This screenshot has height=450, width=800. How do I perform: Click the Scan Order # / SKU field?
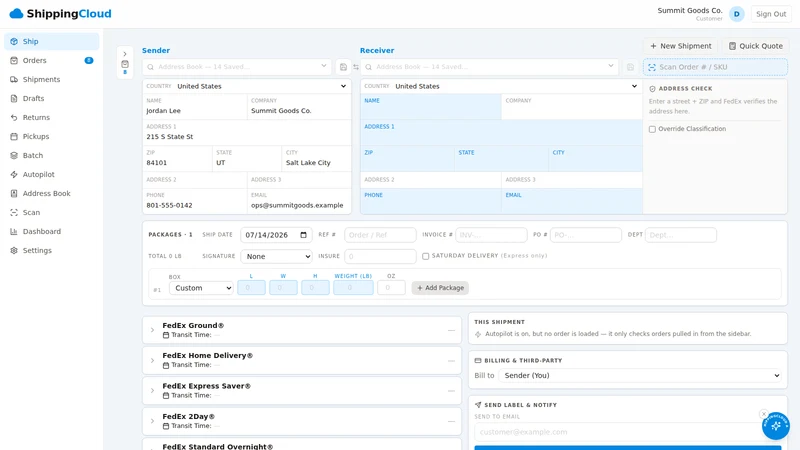pos(715,67)
